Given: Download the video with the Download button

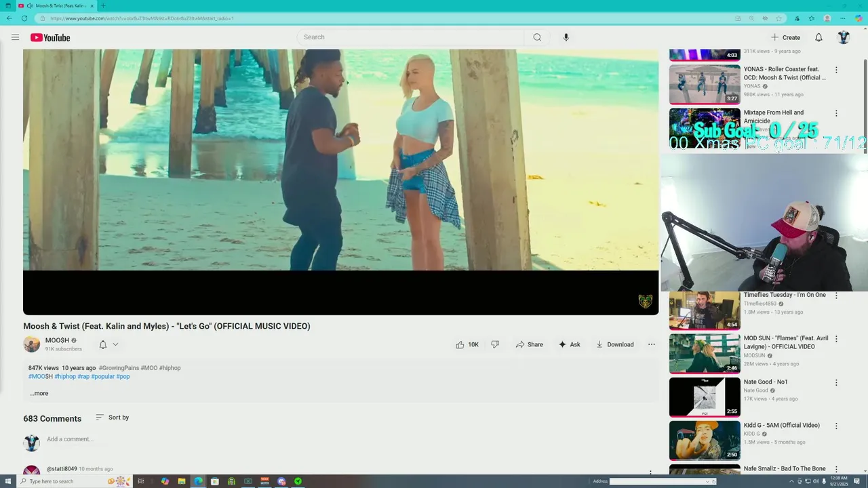Looking at the screenshot, I should pyautogui.click(x=614, y=344).
